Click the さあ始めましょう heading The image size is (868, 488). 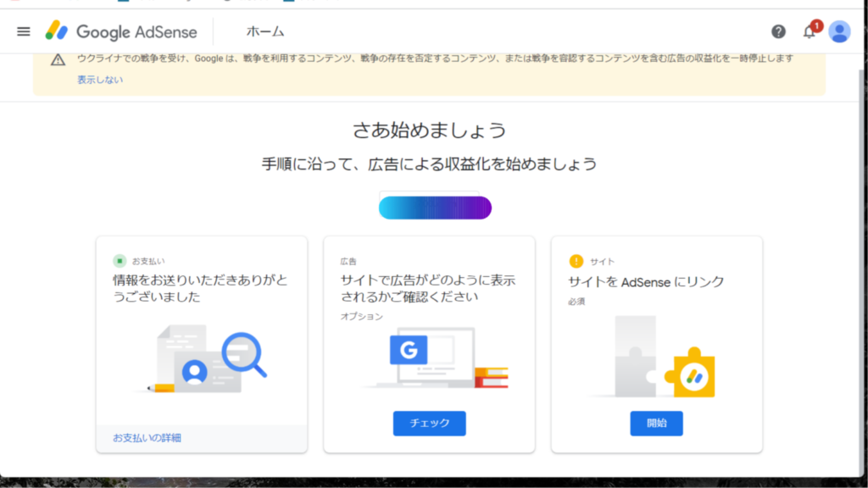click(x=430, y=130)
